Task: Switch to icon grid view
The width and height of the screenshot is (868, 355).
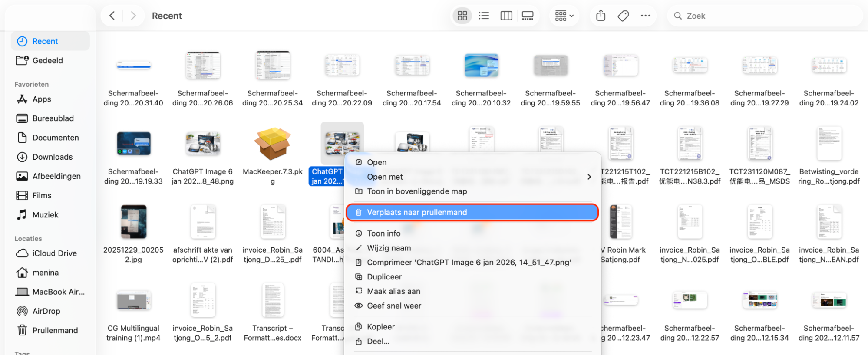Action: [x=462, y=16]
